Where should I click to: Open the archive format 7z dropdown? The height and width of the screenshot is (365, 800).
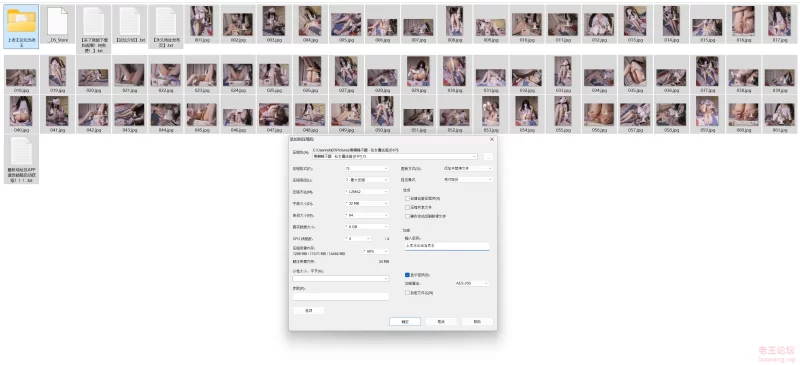point(366,168)
